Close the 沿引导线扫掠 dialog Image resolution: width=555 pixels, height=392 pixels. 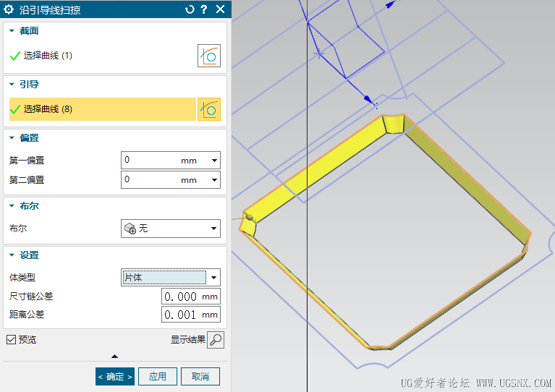[220, 9]
